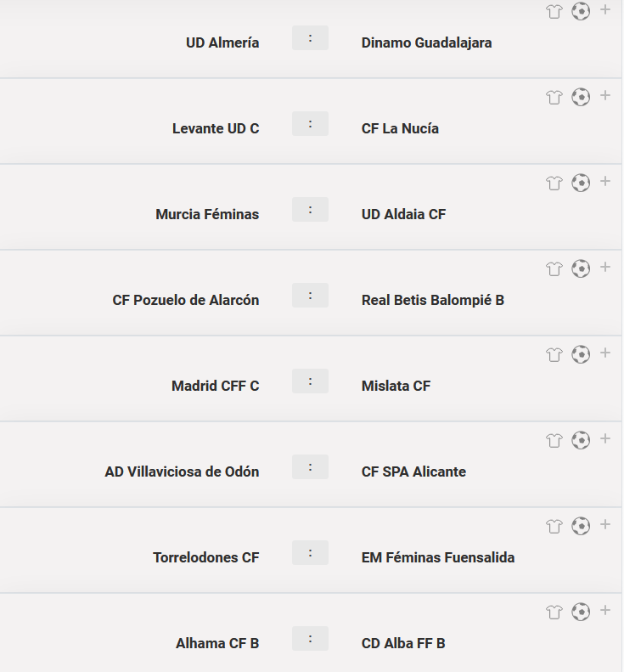The image size is (624, 672).
Task: Open the Real Betis Balompié B team page
Action: click(x=433, y=300)
